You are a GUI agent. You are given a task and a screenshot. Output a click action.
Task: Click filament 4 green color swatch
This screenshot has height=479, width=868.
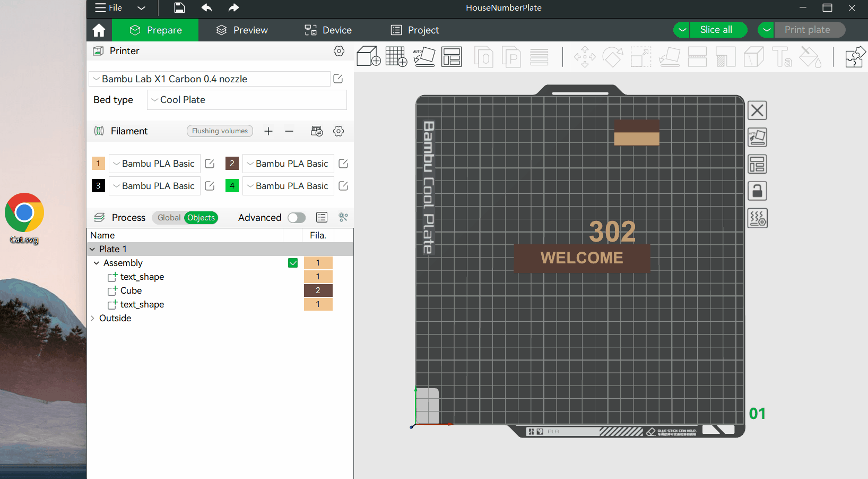coord(232,186)
